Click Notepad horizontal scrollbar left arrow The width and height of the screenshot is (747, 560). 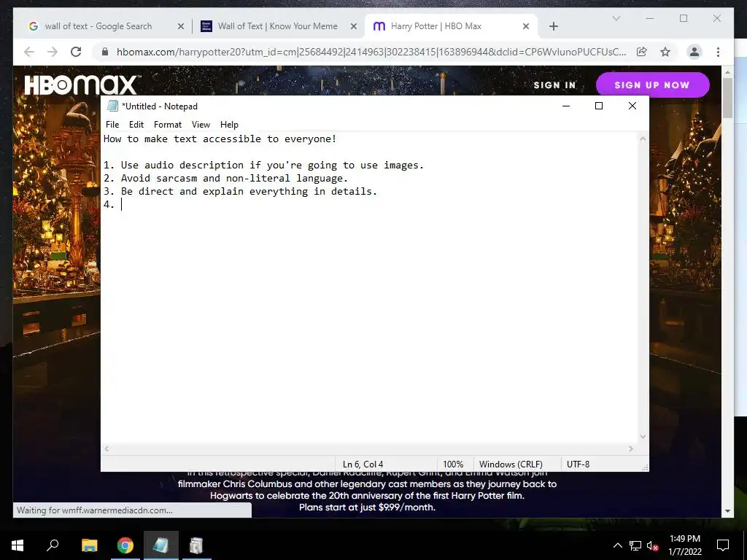[x=107, y=448]
